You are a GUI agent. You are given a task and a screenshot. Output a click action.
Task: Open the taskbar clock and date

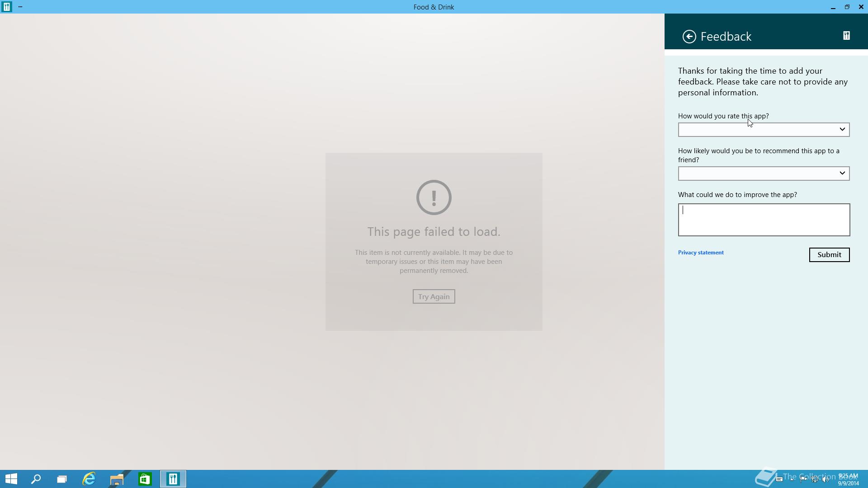click(x=849, y=479)
